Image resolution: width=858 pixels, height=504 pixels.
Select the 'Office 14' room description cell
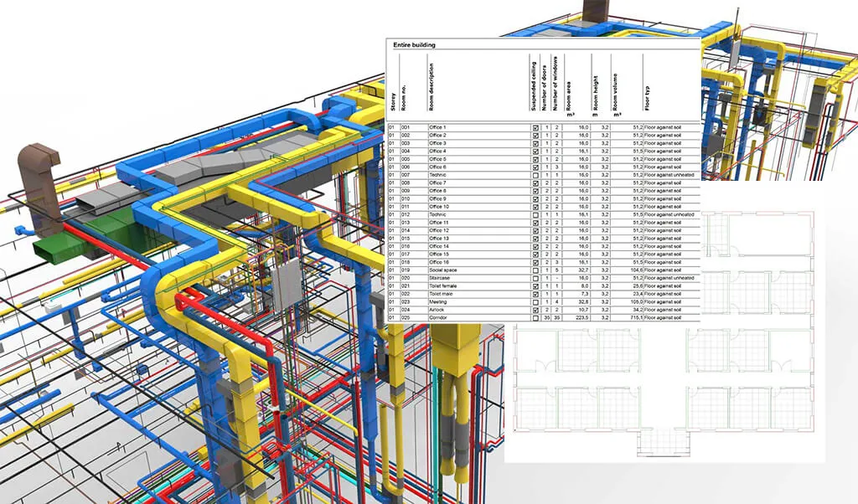pos(439,246)
